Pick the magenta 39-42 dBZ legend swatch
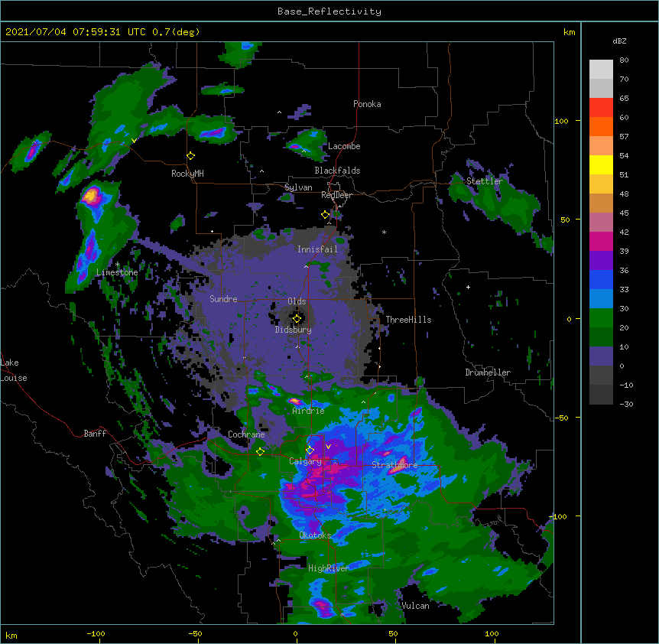 pos(601,241)
